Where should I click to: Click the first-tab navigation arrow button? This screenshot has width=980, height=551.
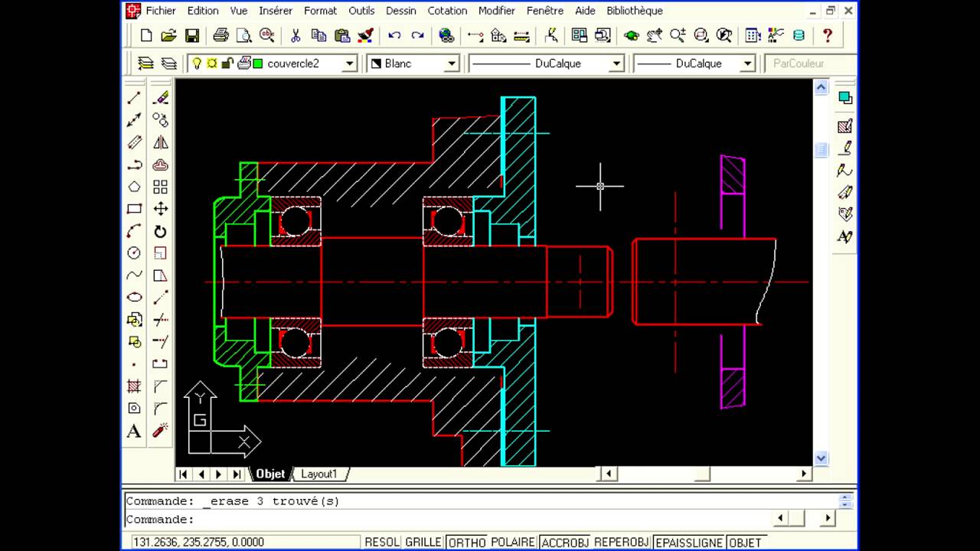coord(183,474)
